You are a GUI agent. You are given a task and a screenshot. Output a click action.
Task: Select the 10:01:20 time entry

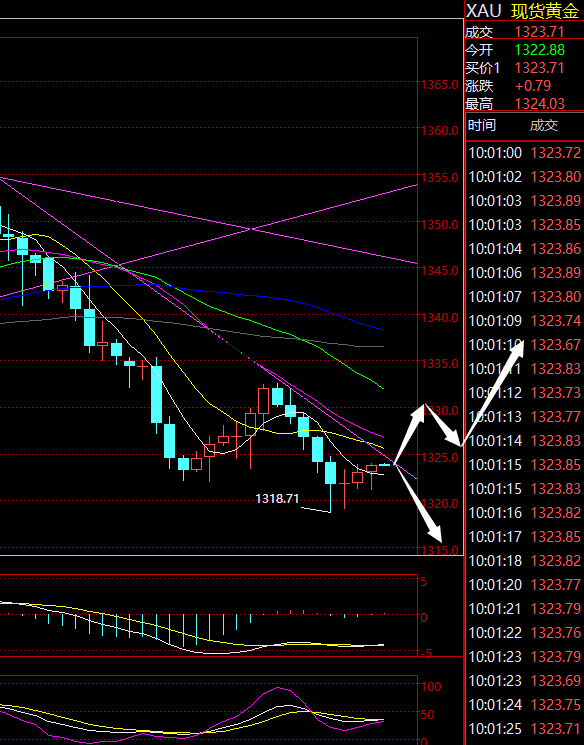[495, 585]
